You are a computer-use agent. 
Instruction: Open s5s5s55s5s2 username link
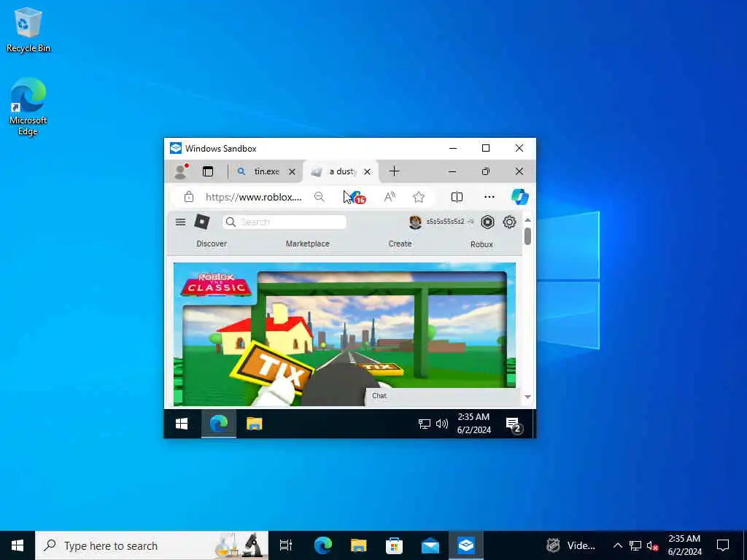pos(445,222)
